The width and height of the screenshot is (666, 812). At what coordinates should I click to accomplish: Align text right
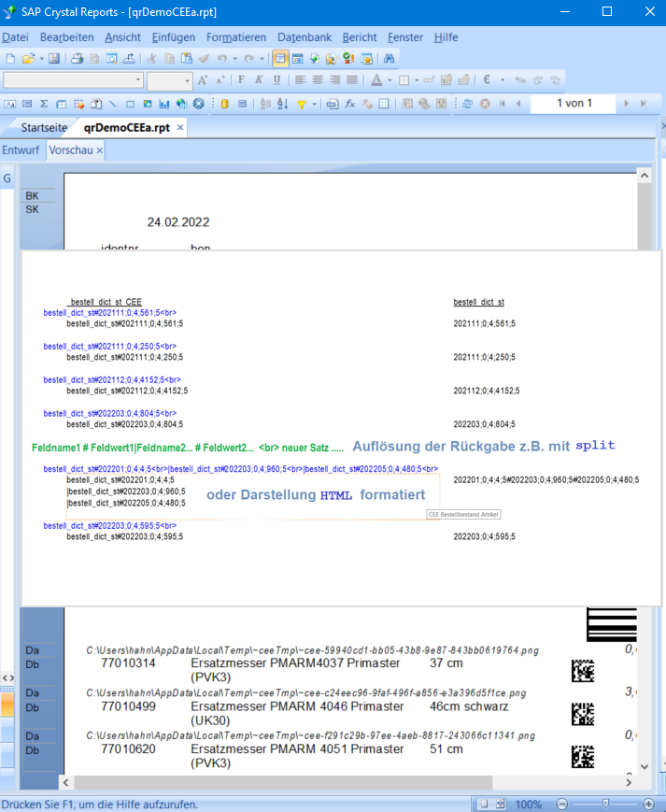pos(334,79)
